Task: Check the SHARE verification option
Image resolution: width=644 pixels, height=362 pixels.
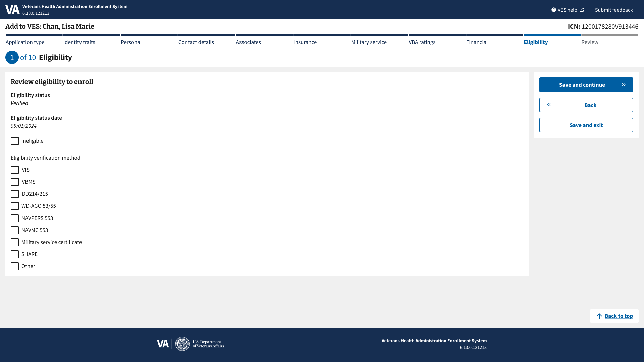Action: pos(15,254)
